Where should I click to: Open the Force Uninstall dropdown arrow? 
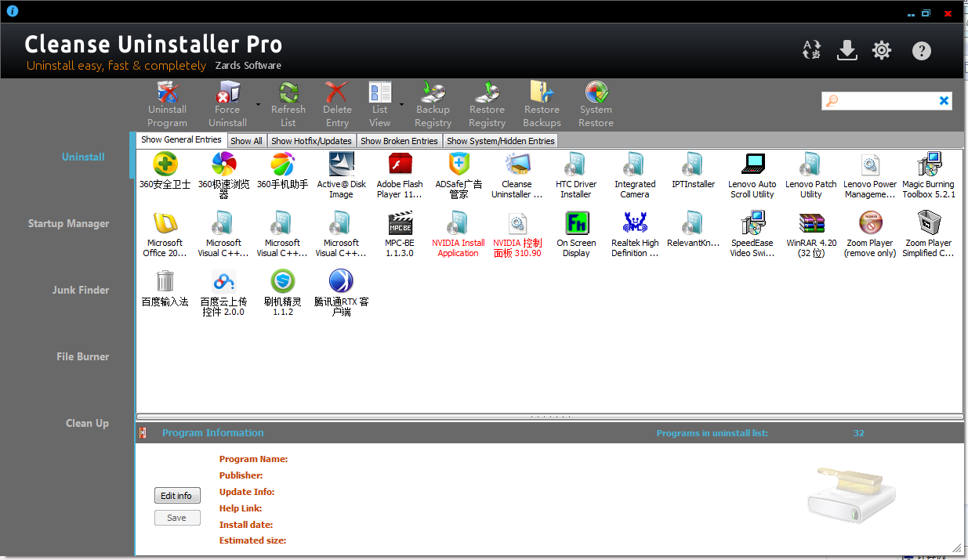click(x=258, y=104)
